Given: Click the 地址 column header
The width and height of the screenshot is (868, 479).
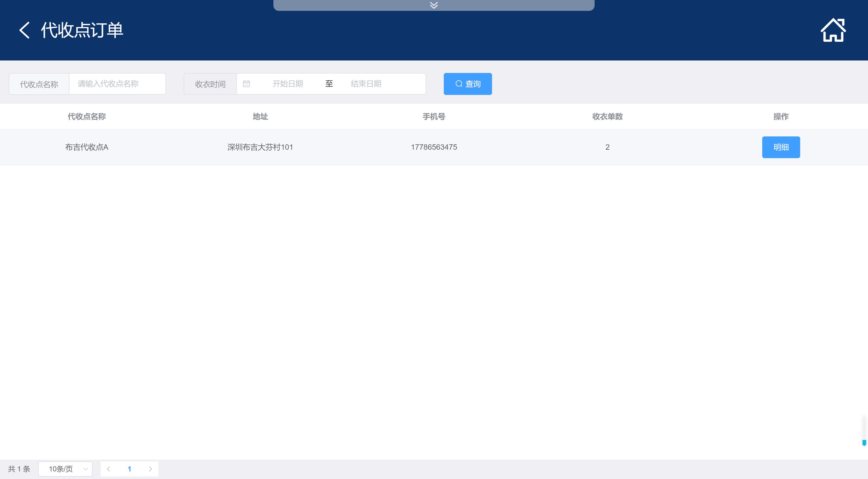Looking at the screenshot, I should point(260,117).
